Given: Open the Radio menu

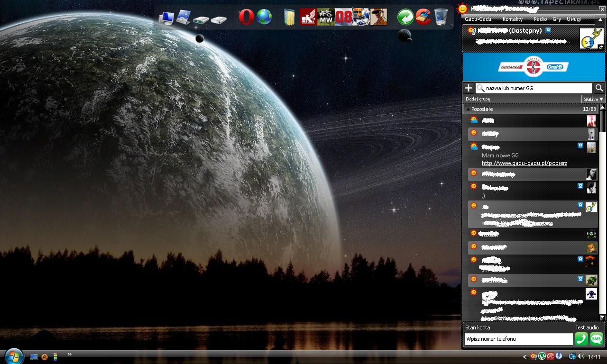Looking at the screenshot, I should coord(540,19).
